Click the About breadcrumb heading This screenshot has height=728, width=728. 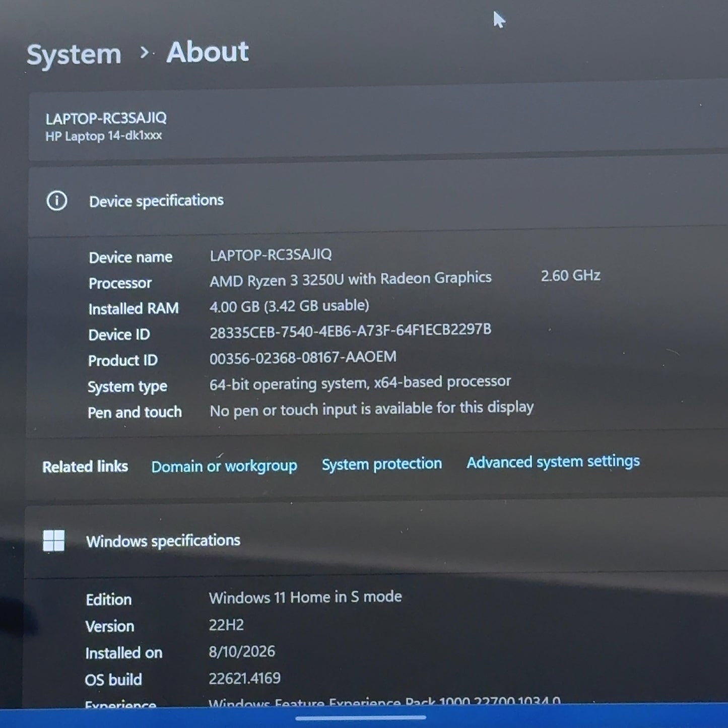pyautogui.click(x=208, y=52)
